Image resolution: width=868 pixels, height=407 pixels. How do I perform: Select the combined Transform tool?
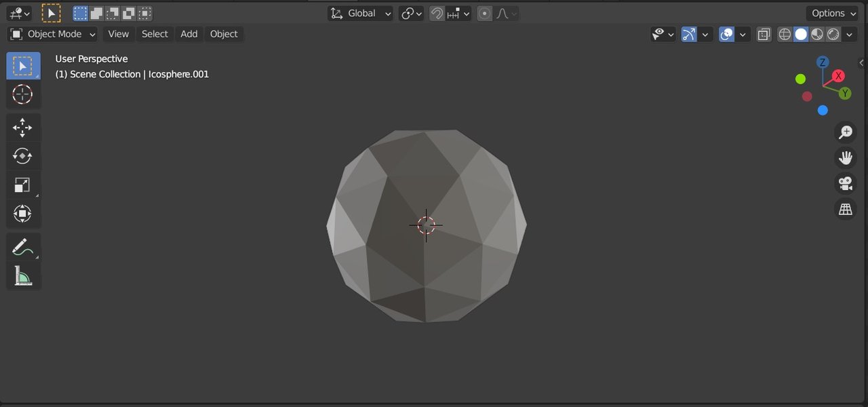(x=23, y=214)
